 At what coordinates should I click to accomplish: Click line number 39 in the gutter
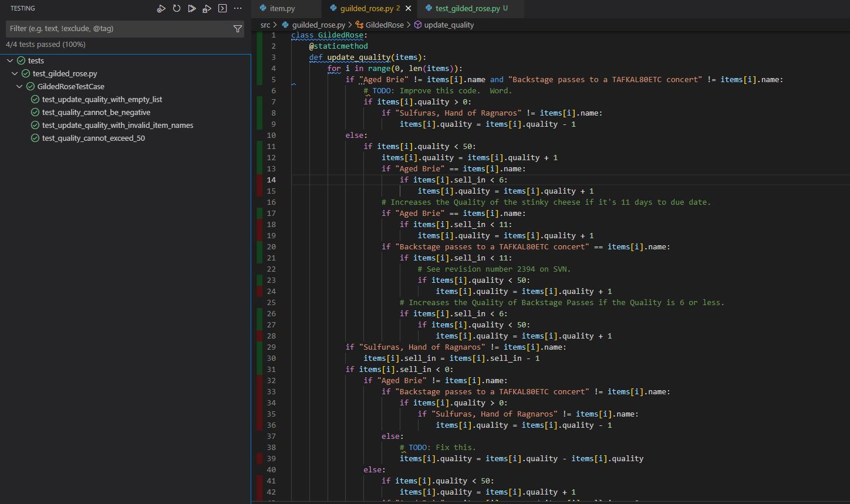pos(271,458)
